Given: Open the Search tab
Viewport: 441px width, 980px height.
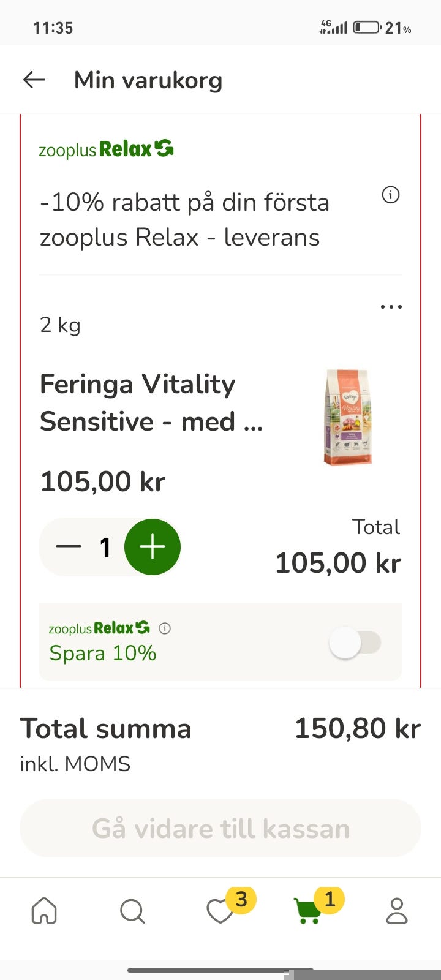Looking at the screenshot, I should (x=132, y=911).
